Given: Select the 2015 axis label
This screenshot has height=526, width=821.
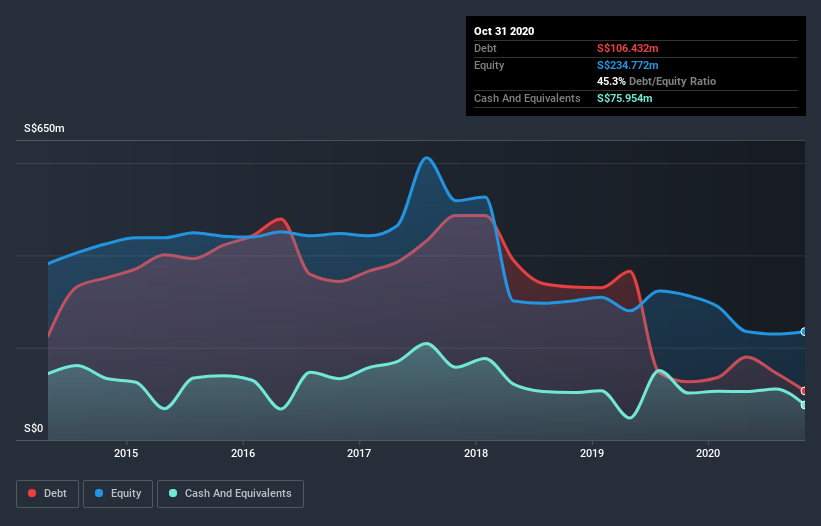Looking at the screenshot, I should click(126, 453).
